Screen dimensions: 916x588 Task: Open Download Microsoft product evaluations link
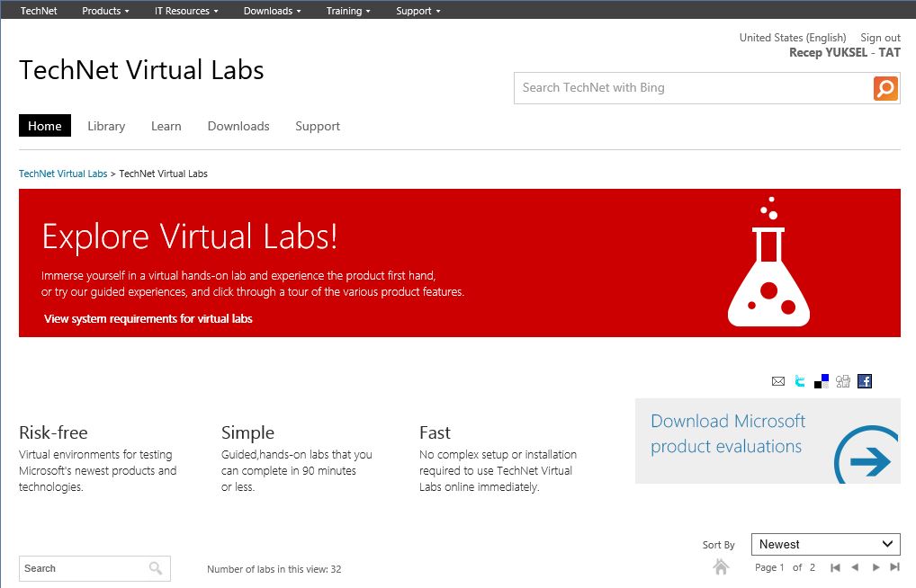[728, 433]
